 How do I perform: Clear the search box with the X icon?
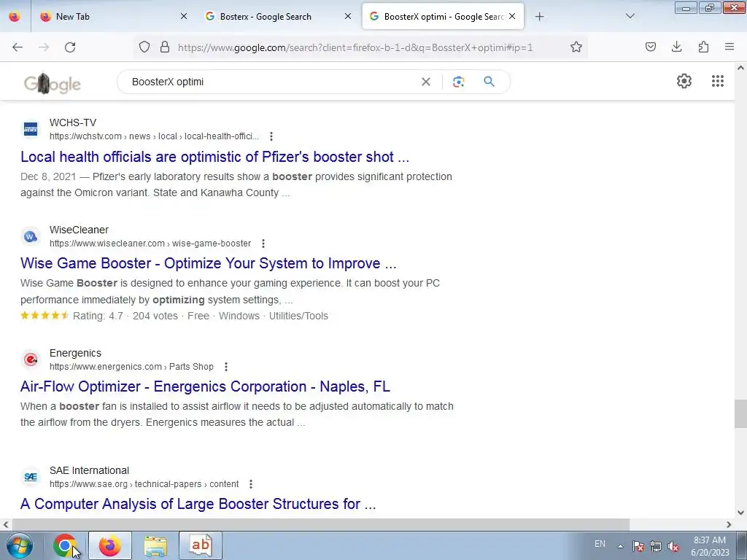point(426,82)
